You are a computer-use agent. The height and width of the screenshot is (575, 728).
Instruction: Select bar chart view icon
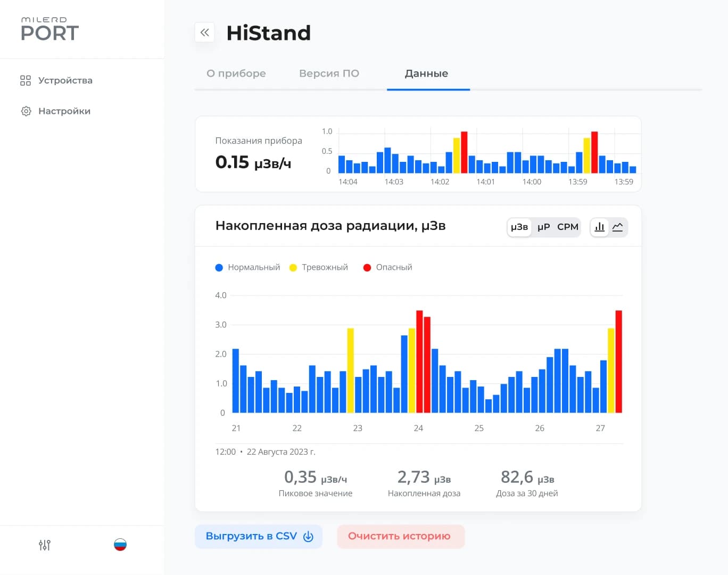point(600,227)
